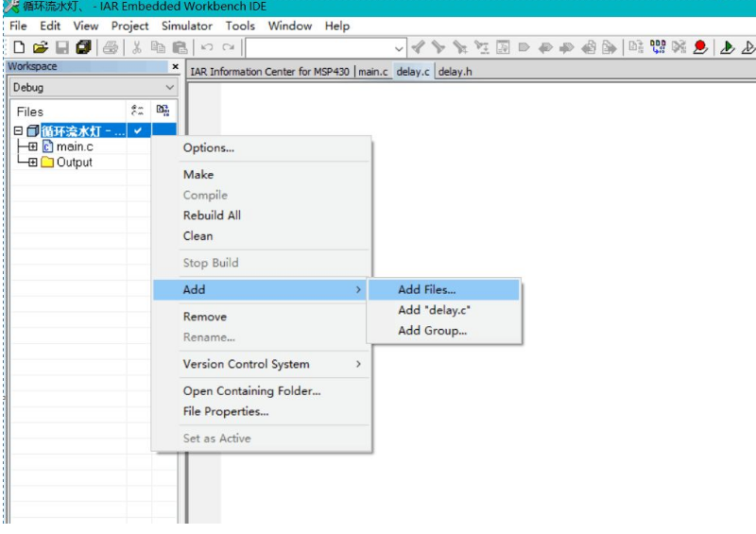Viewport: 756px width, 534px height.
Task: Choose Clean from context menu
Action: click(262, 236)
